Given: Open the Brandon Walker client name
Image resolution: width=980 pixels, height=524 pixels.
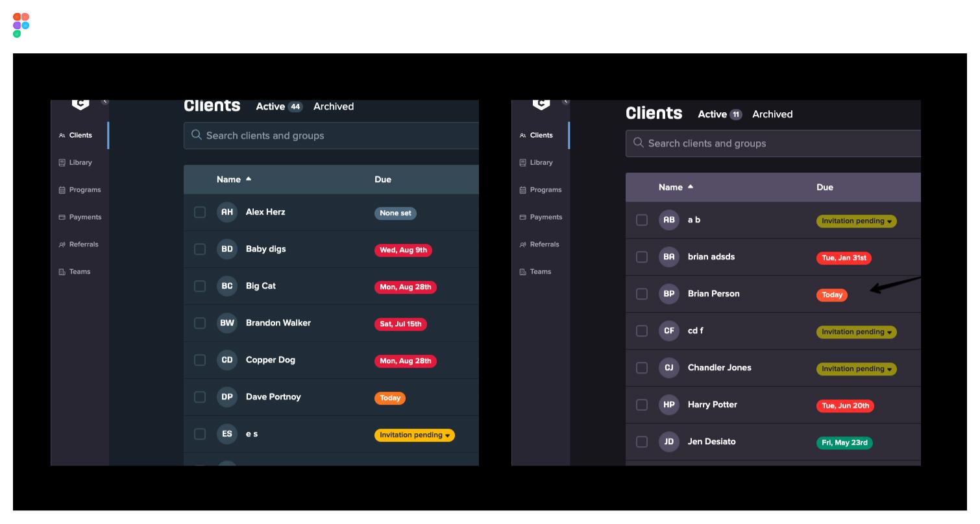Looking at the screenshot, I should coord(278,323).
